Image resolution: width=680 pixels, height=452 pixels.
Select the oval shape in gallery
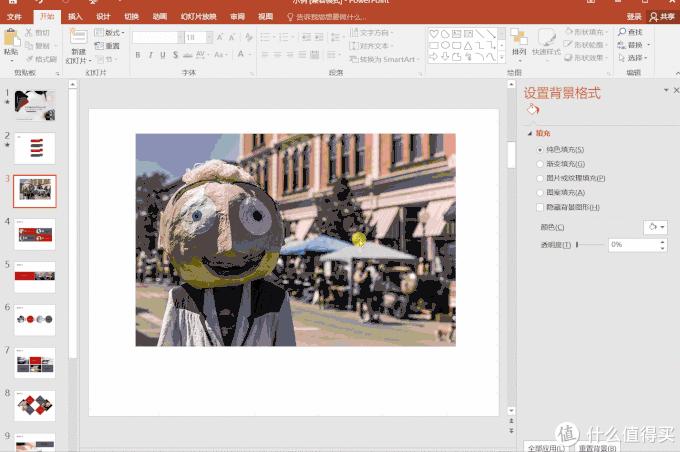click(445, 45)
